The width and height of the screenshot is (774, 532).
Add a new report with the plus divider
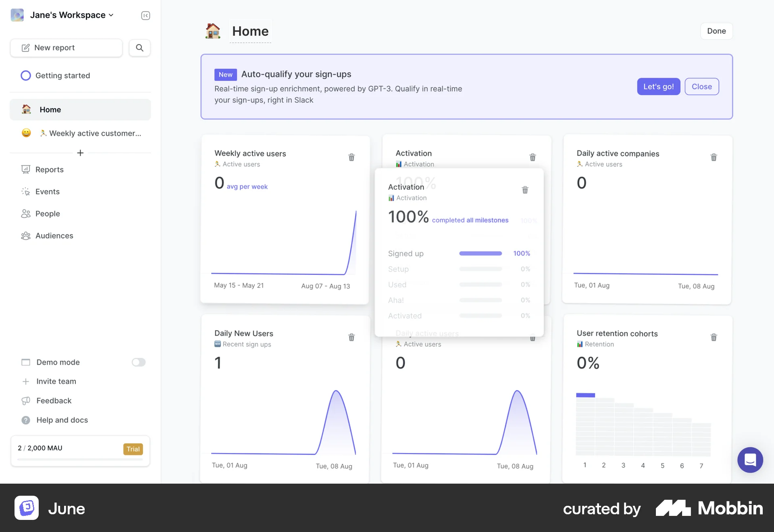pyautogui.click(x=80, y=153)
